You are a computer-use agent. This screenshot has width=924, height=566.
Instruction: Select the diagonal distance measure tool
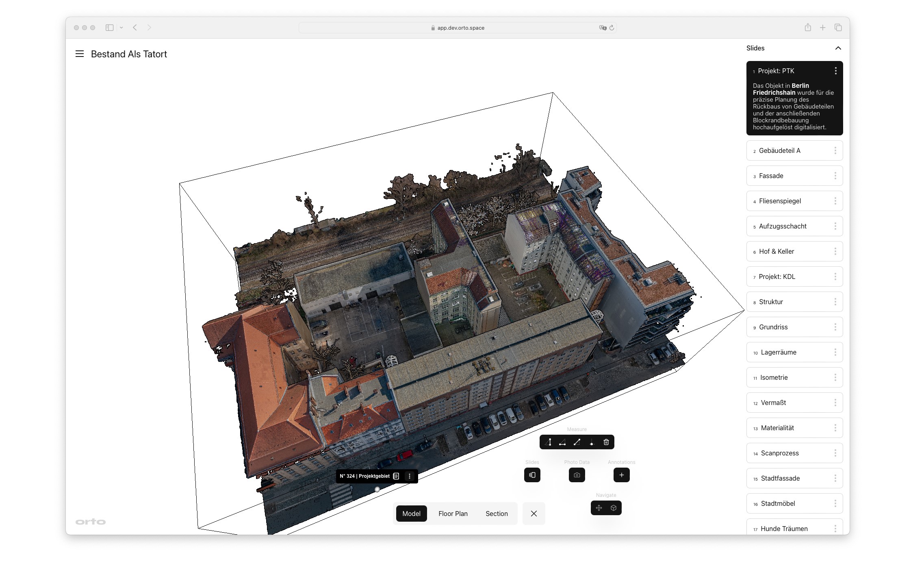click(577, 442)
